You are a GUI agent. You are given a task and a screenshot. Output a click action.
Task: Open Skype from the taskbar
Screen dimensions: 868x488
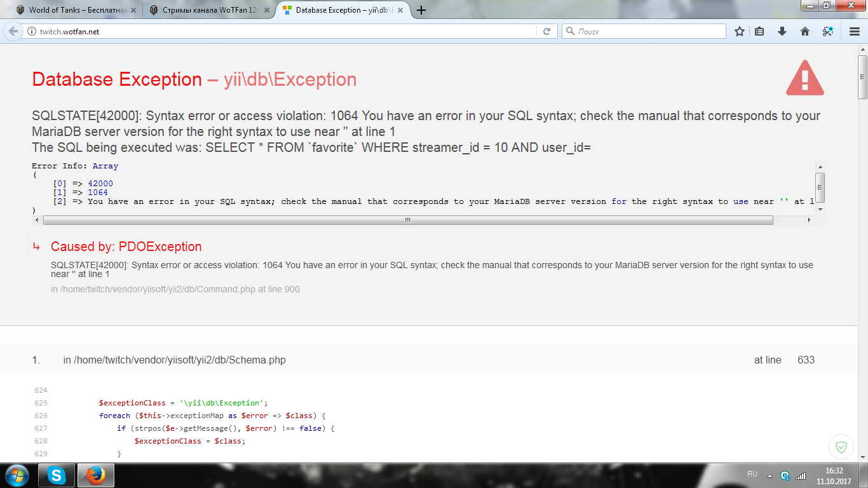click(x=57, y=475)
